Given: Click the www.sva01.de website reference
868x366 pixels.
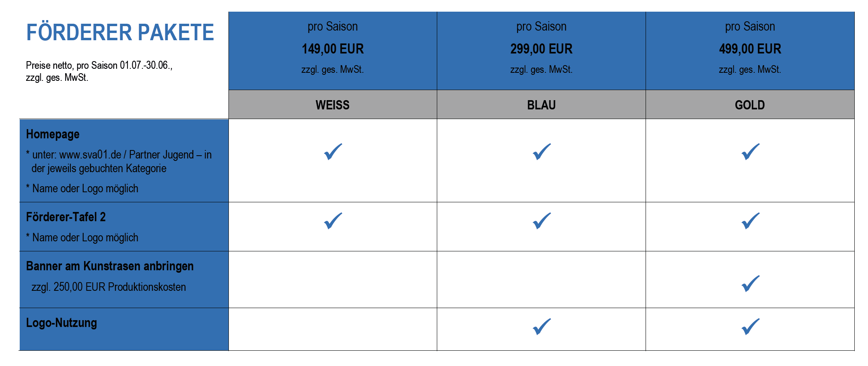Looking at the screenshot, I should (x=90, y=155).
